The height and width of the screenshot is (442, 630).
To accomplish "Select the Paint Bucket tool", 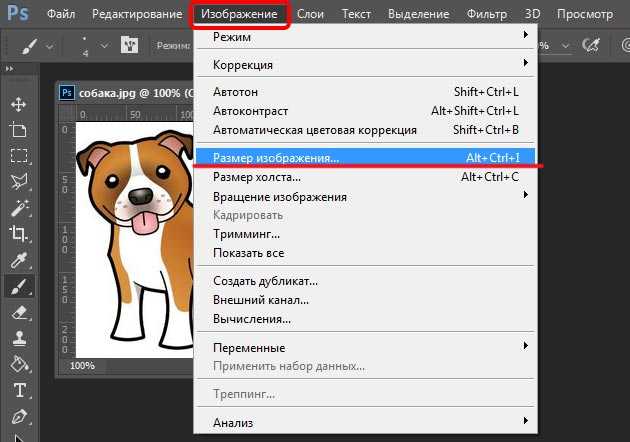I will pos(19,364).
